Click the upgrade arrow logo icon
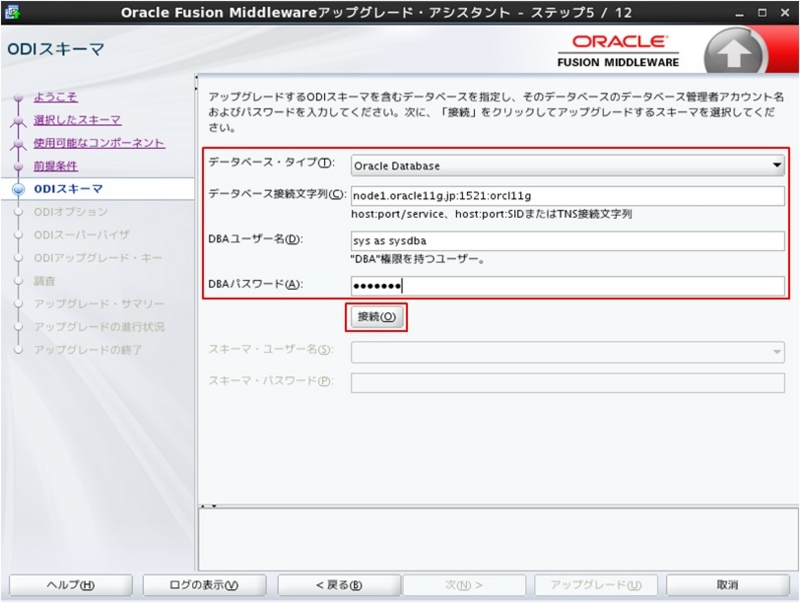This screenshot has height=603, width=800. click(734, 53)
